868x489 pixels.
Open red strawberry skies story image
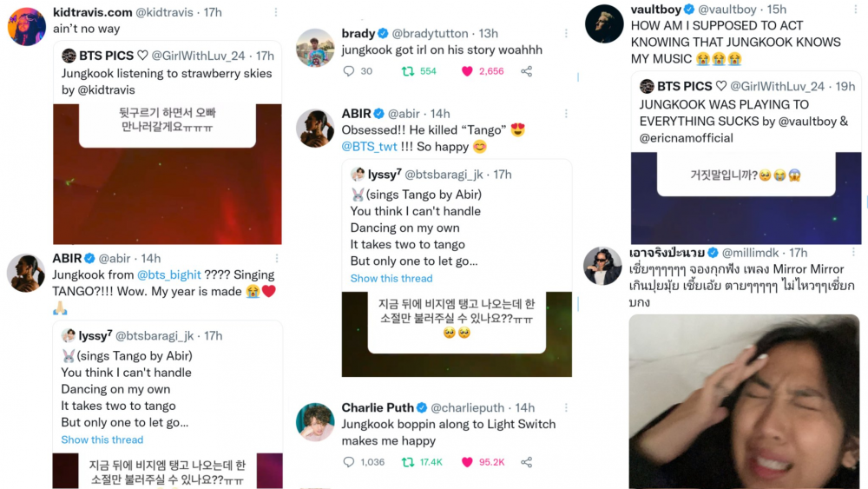click(168, 174)
